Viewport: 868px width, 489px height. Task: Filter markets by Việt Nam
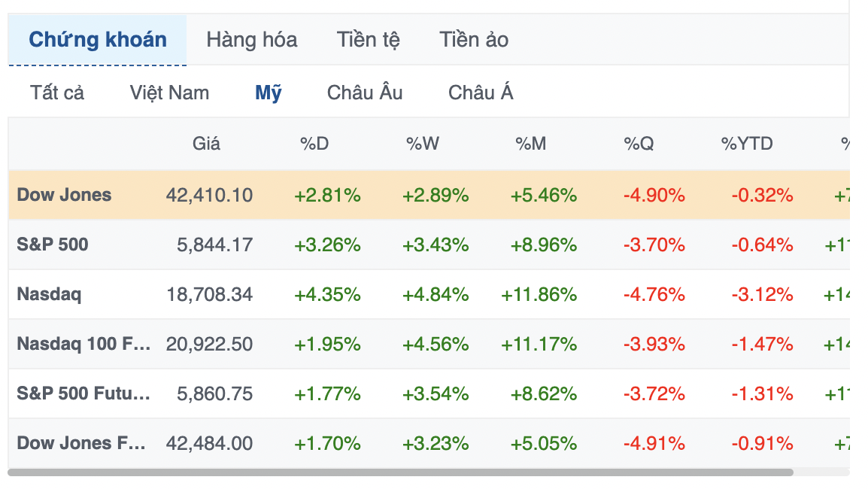pyautogui.click(x=169, y=93)
